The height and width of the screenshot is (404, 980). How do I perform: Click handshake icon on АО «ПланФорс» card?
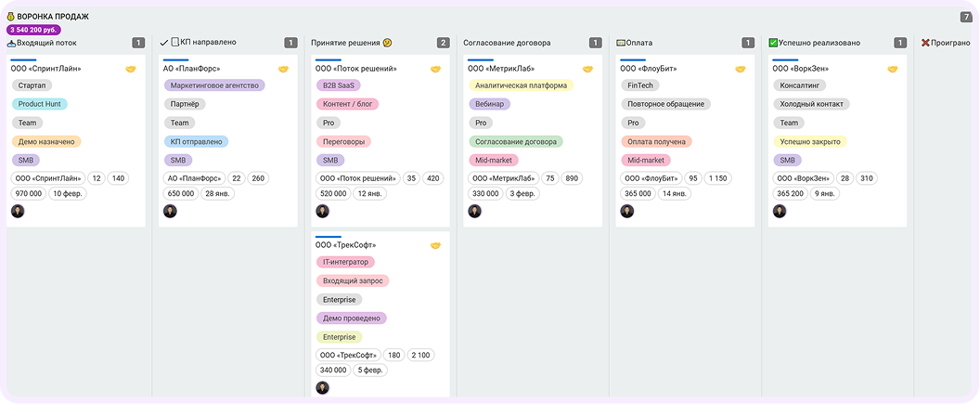click(283, 69)
